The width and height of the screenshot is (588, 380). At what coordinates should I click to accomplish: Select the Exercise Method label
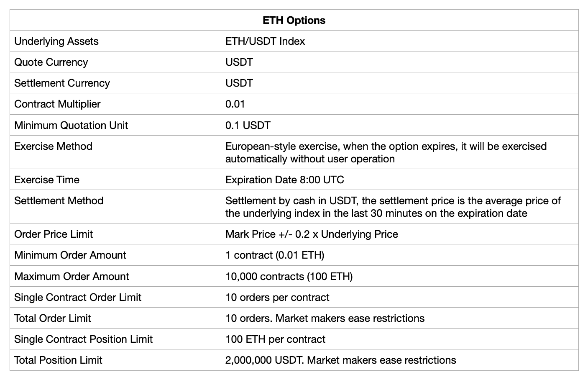[53, 146]
